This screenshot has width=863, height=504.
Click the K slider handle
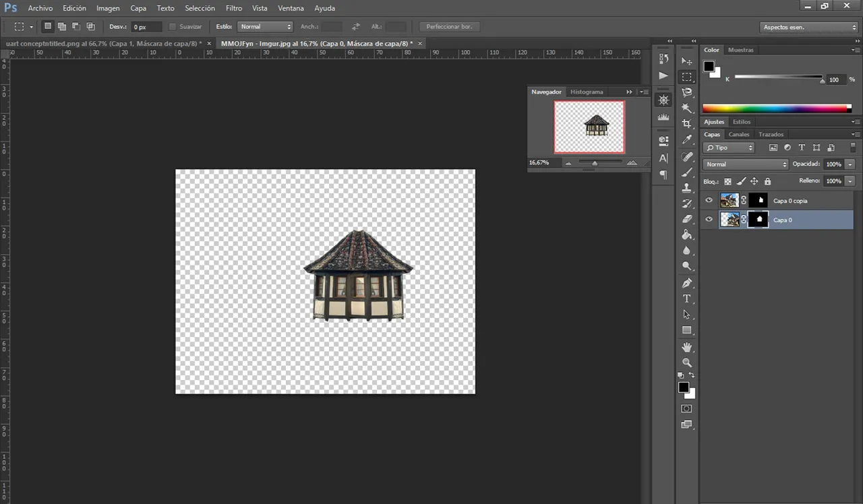pyautogui.click(x=822, y=80)
